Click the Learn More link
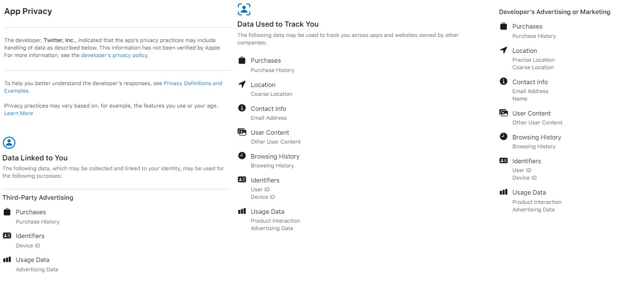The height and width of the screenshot is (297, 644). point(19,113)
